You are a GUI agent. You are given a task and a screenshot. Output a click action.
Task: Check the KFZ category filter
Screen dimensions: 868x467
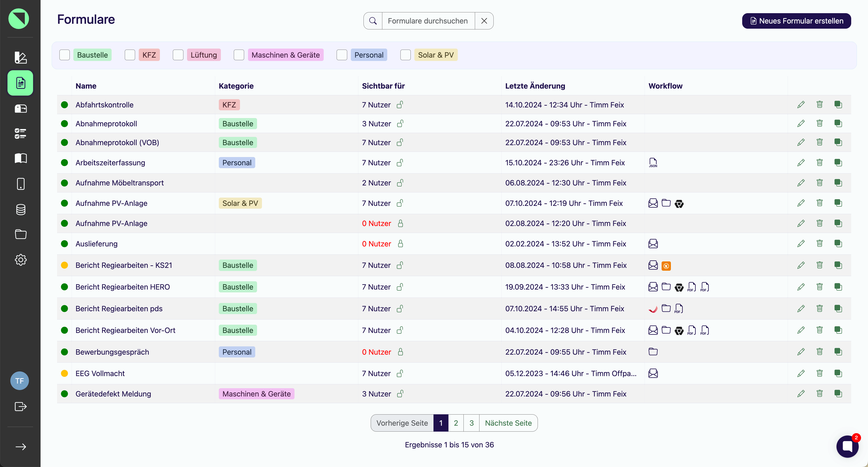click(x=130, y=55)
